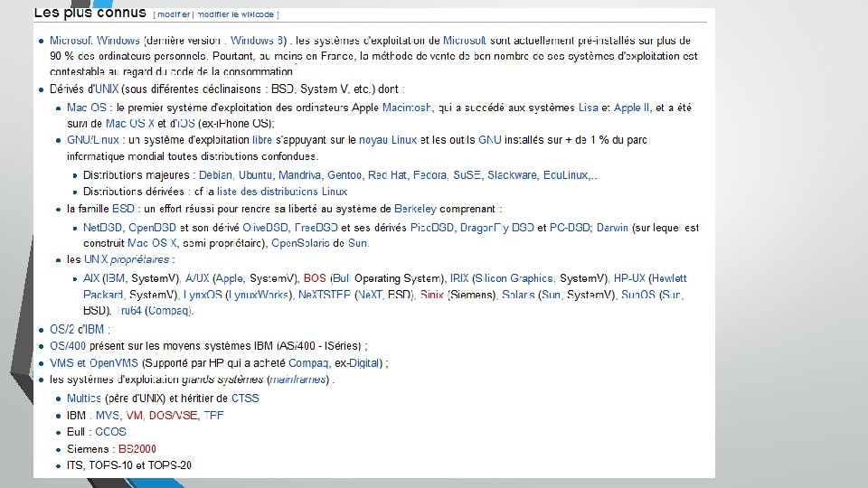This screenshot has width=868, height=488.
Task: Follow the Macintosh link
Action: tap(407, 108)
